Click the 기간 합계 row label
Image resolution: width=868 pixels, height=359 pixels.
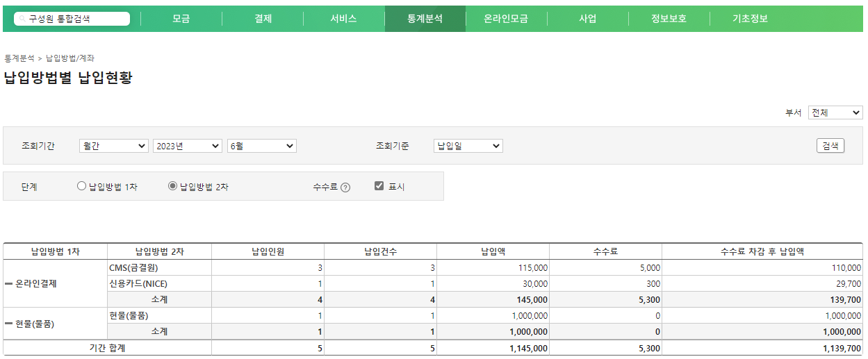(x=108, y=348)
